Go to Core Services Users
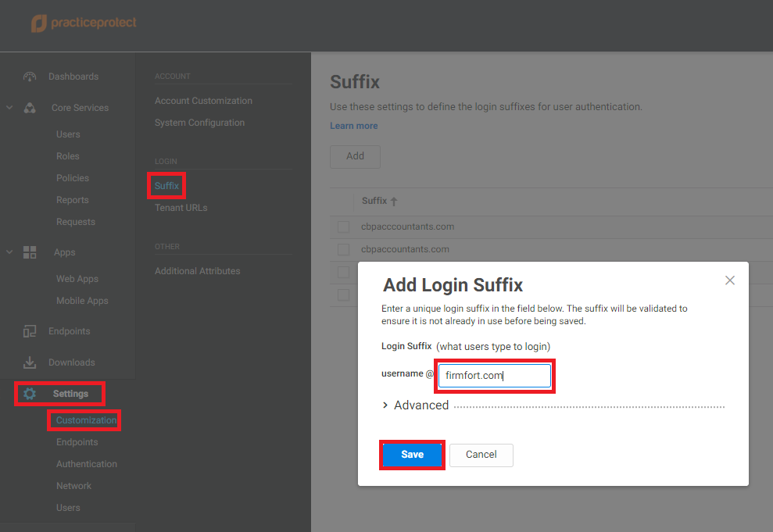Screen dimensions: 773x532 (x=68, y=134)
